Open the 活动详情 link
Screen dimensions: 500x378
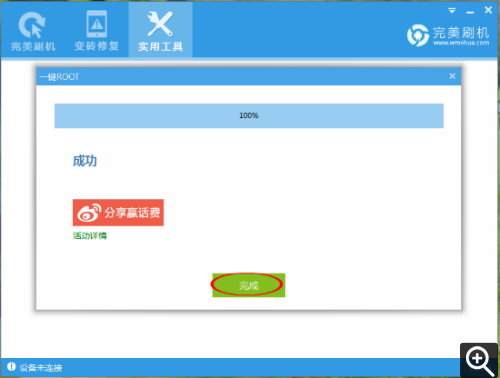pos(90,236)
